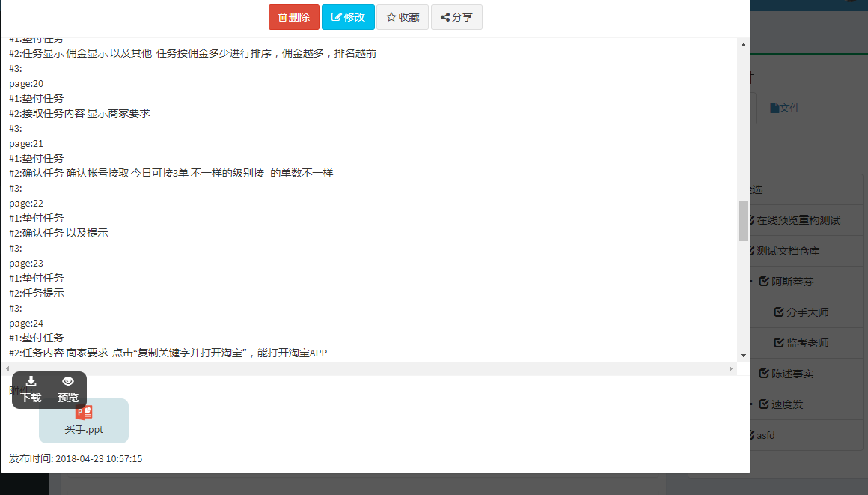868x495 pixels.
Task: Click the blue 修改 edit button
Action: pyautogui.click(x=348, y=17)
